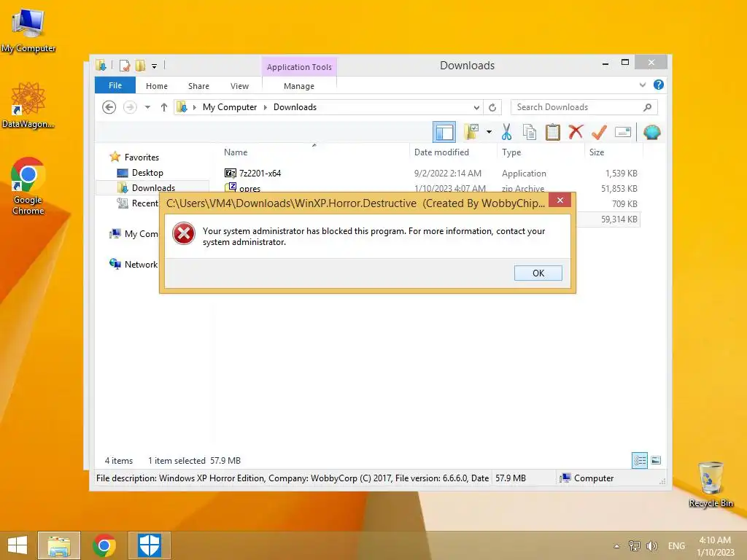Open the folder options dropdown arrow

[489, 132]
